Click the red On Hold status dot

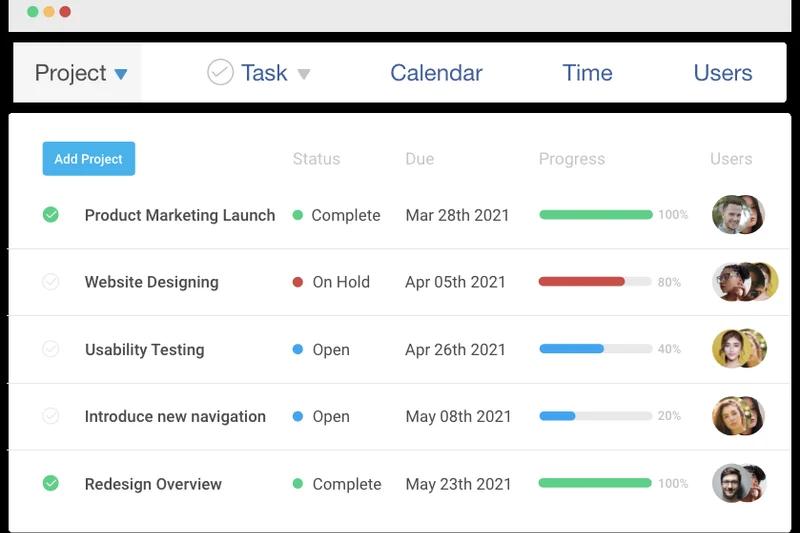click(298, 282)
